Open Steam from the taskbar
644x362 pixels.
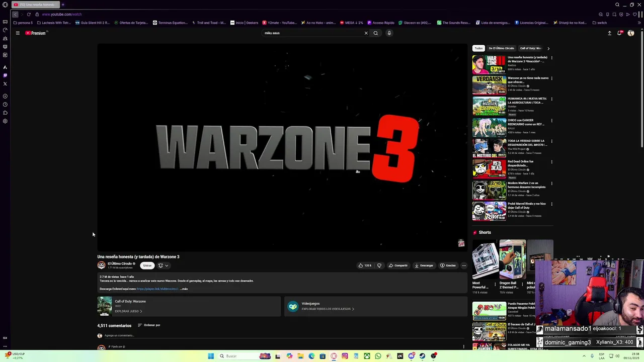(x=422, y=356)
